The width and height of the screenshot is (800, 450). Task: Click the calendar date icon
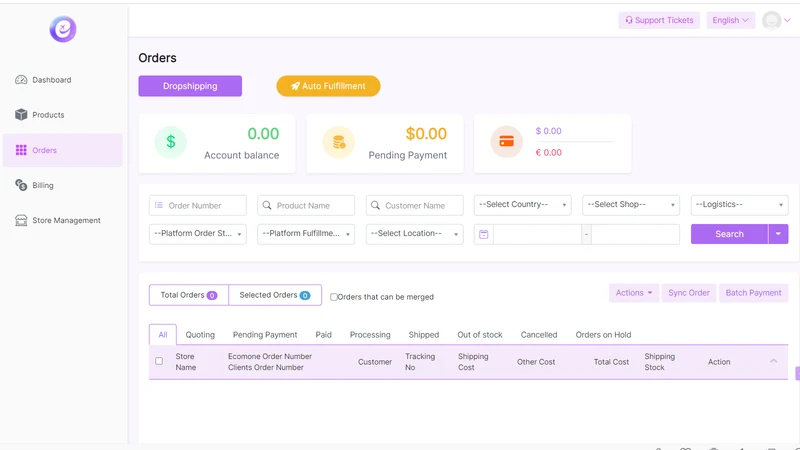[484, 234]
